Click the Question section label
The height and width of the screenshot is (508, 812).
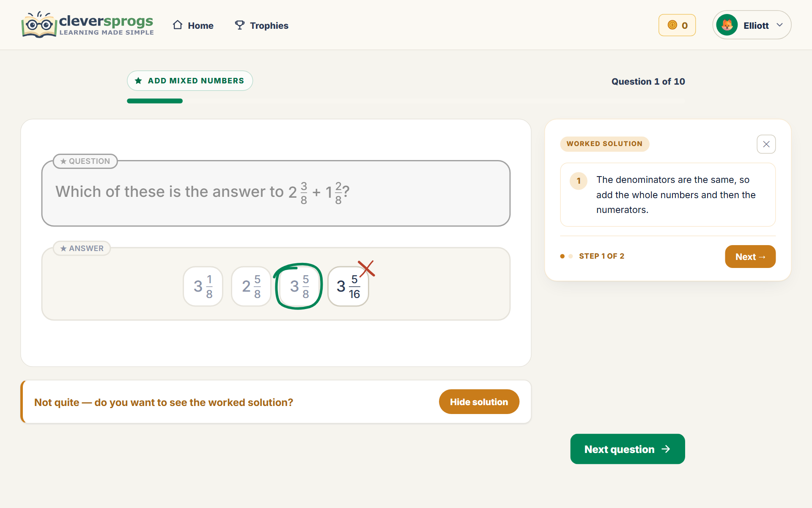click(x=85, y=161)
